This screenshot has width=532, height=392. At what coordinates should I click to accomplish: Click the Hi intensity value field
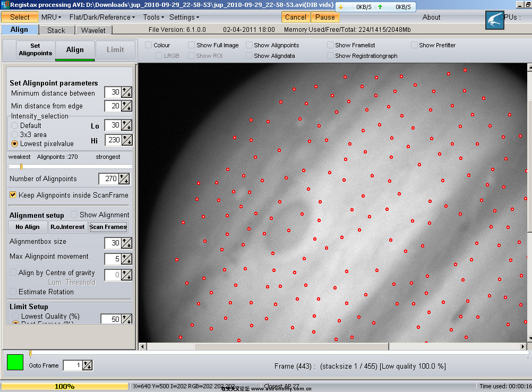coord(113,140)
